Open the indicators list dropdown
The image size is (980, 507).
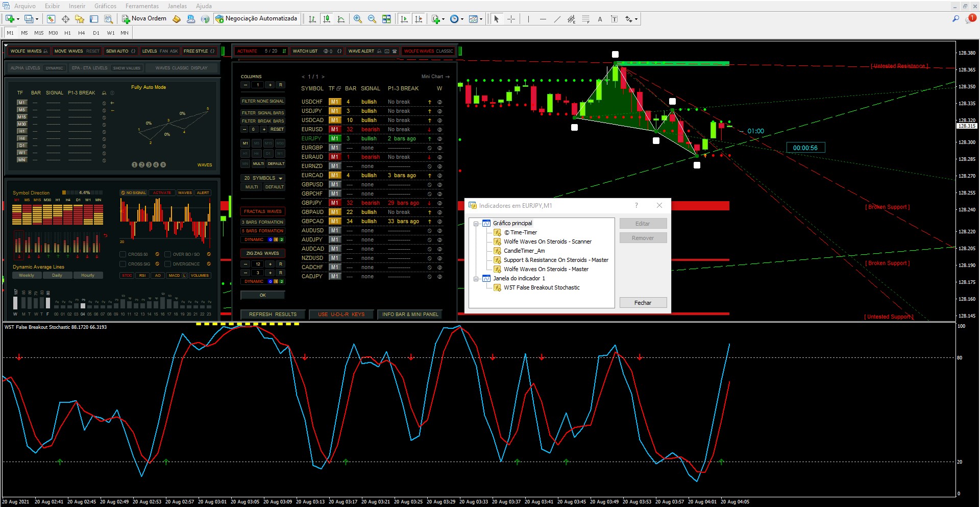pos(443,19)
